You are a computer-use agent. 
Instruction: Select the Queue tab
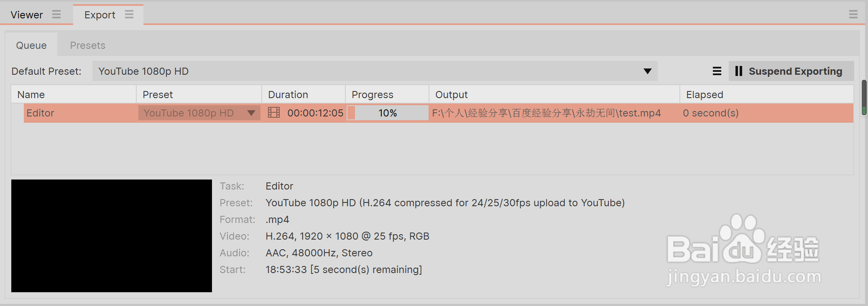pos(31,45)
